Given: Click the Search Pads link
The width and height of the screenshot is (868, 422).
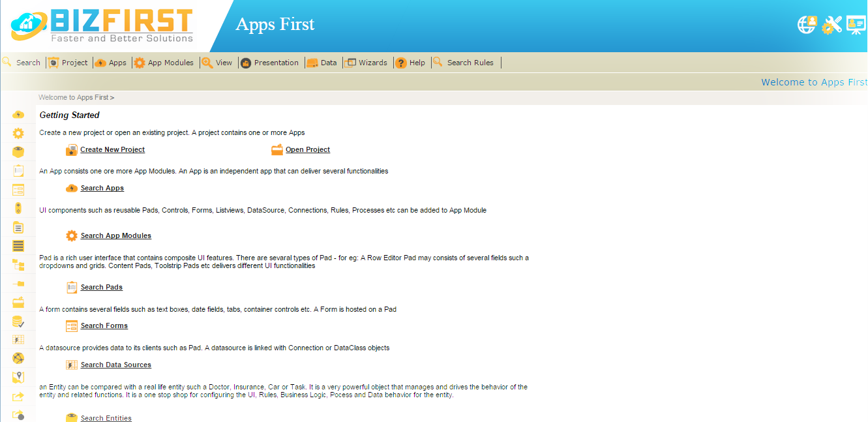Looking at the screenshot, I should [x=102, y=287].
